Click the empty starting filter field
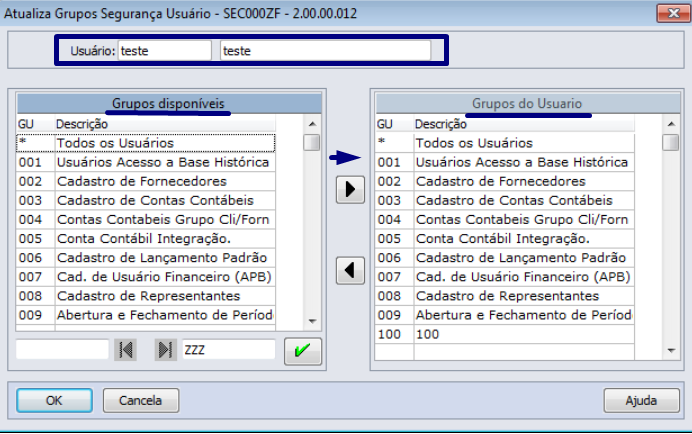This screenshot has width=692, height=434. click(62, 350)
